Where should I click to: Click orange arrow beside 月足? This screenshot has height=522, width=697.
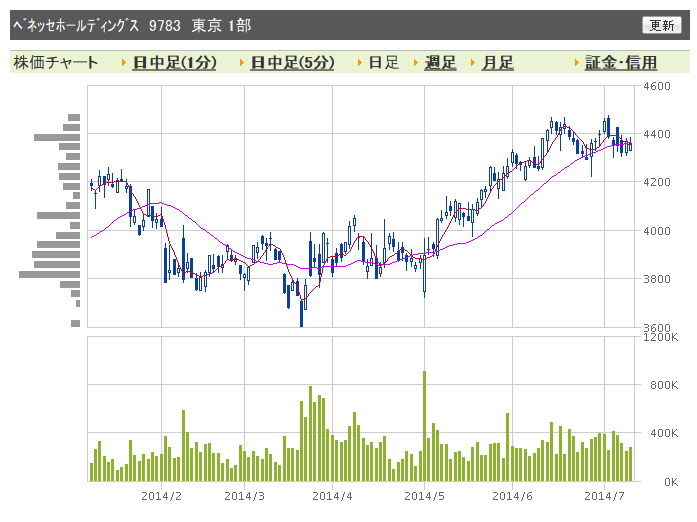(473, 63)
